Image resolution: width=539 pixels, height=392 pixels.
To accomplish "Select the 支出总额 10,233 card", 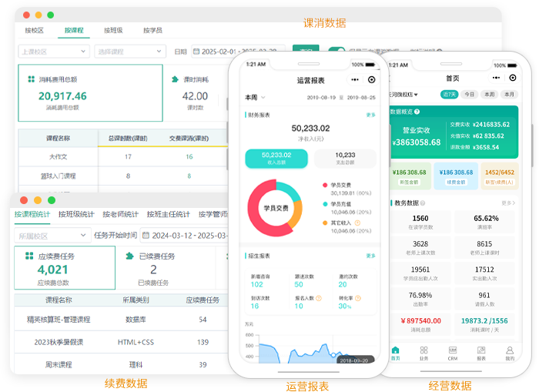I will 345,159.
